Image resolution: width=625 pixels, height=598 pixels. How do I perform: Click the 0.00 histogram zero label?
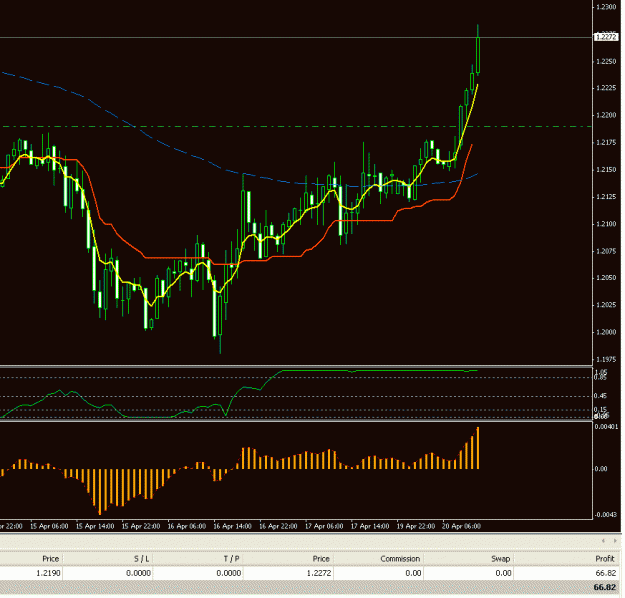(x=601, y=468)
